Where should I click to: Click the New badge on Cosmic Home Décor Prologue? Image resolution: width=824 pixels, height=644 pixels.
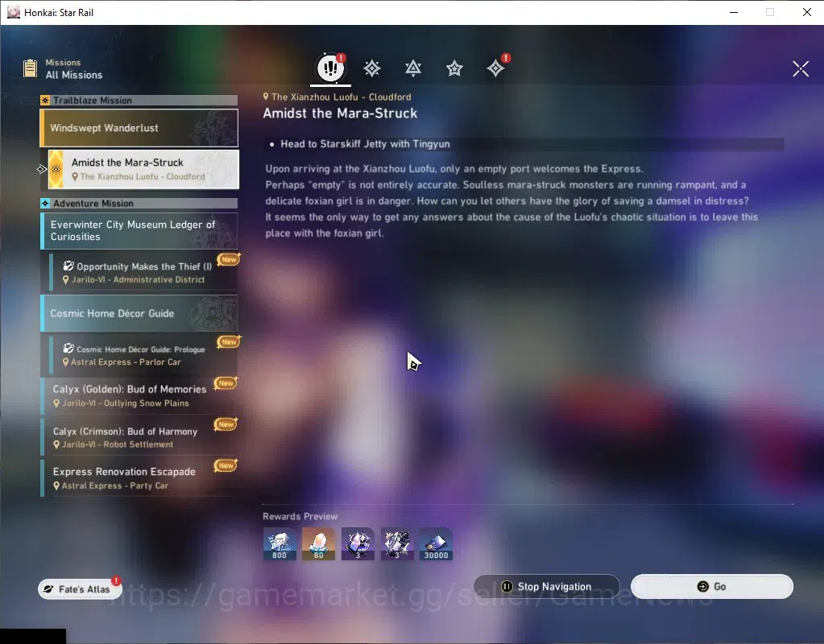pyautogui.click(x=229, y=342)
